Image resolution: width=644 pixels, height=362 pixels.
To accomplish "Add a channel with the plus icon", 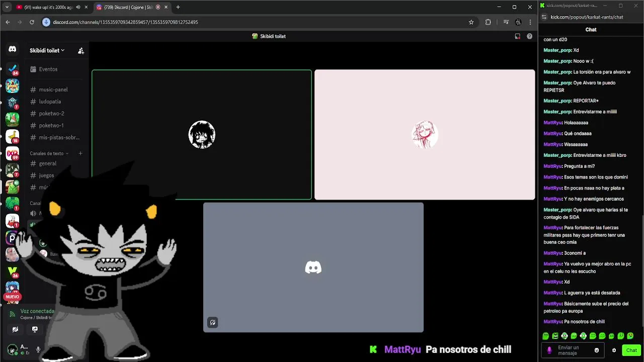I will tap(80, 153).
